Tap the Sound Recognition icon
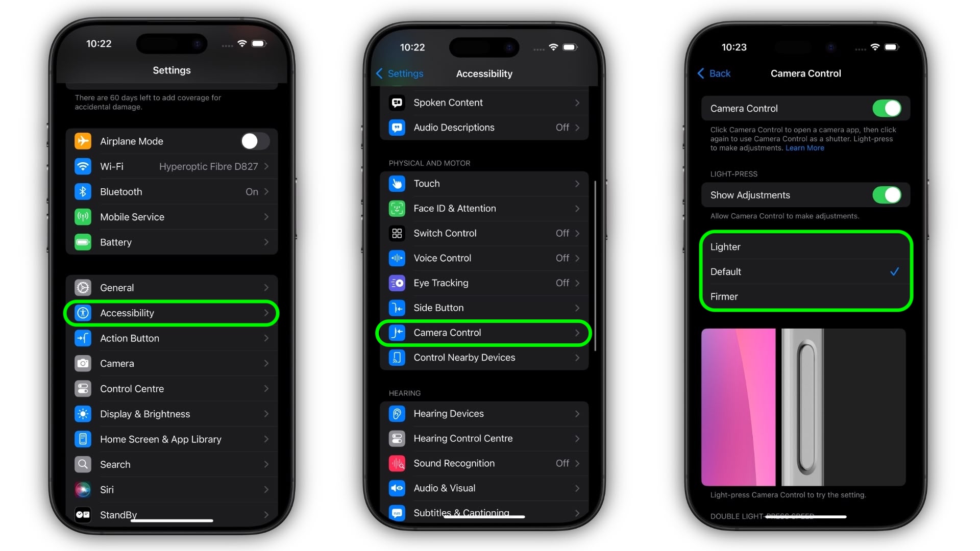This screenshot has height=551, width=980. click(x=398, y=463)
